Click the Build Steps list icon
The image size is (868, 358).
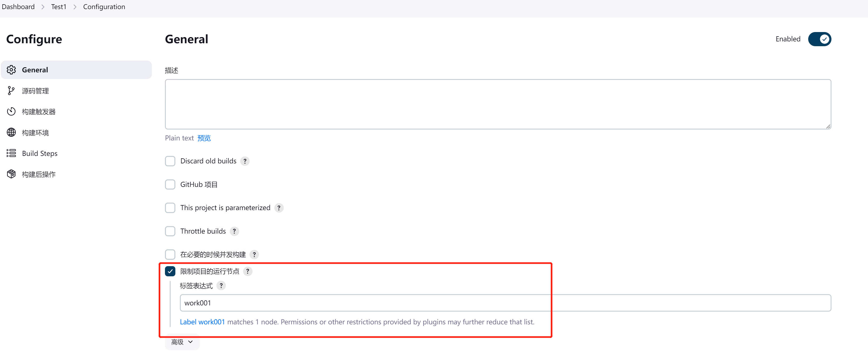point(11,154)
